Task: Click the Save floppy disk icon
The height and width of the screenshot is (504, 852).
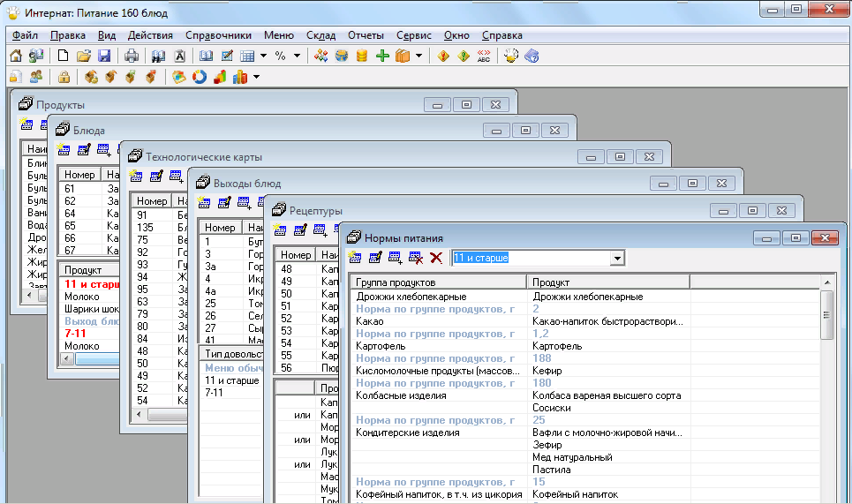Action: pyautogui.click(x=104, y=56)
